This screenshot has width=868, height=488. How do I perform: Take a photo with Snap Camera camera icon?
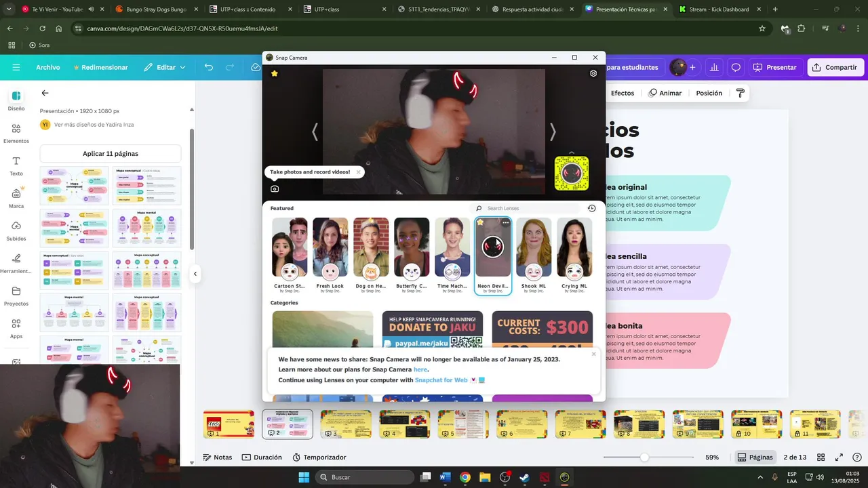coord(275,189)
